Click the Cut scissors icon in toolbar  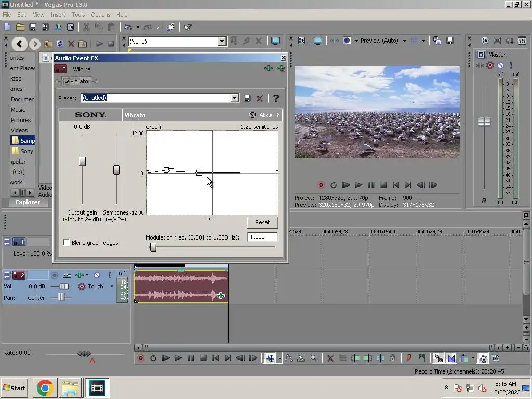[x=86, y=27]
